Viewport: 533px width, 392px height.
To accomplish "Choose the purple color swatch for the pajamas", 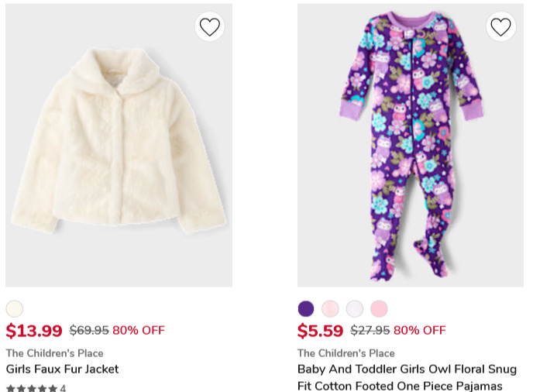I will [x=306, y=308].
